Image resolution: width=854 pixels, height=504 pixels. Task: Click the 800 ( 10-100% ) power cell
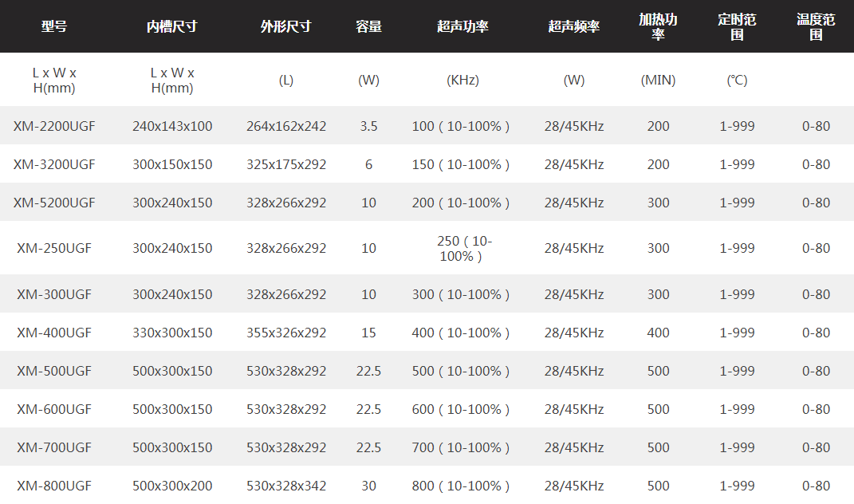tap(461, 486)
